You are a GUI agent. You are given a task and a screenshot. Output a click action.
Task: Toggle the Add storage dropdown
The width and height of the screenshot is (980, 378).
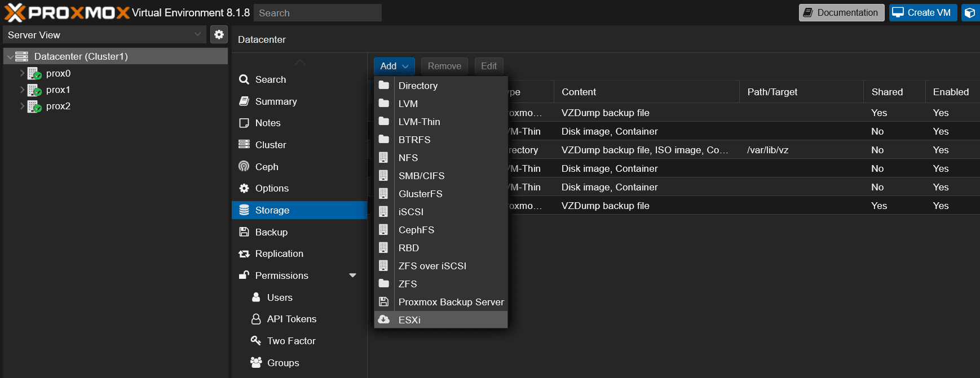[394, 66]
